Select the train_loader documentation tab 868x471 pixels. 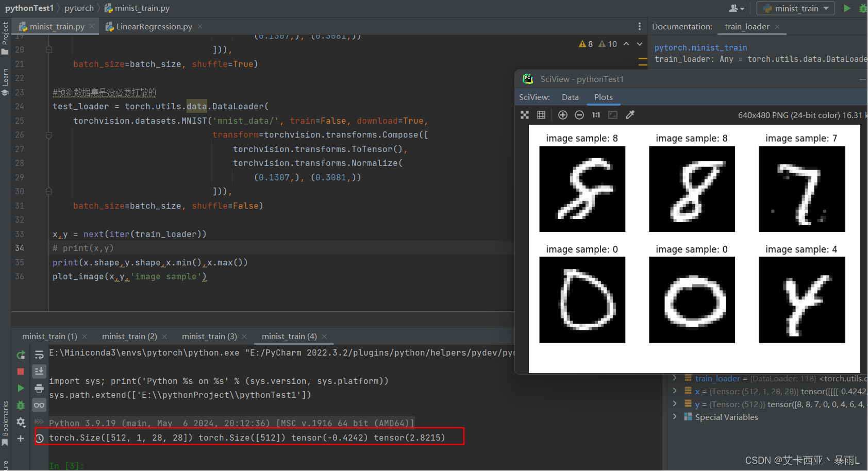[747, 27]
